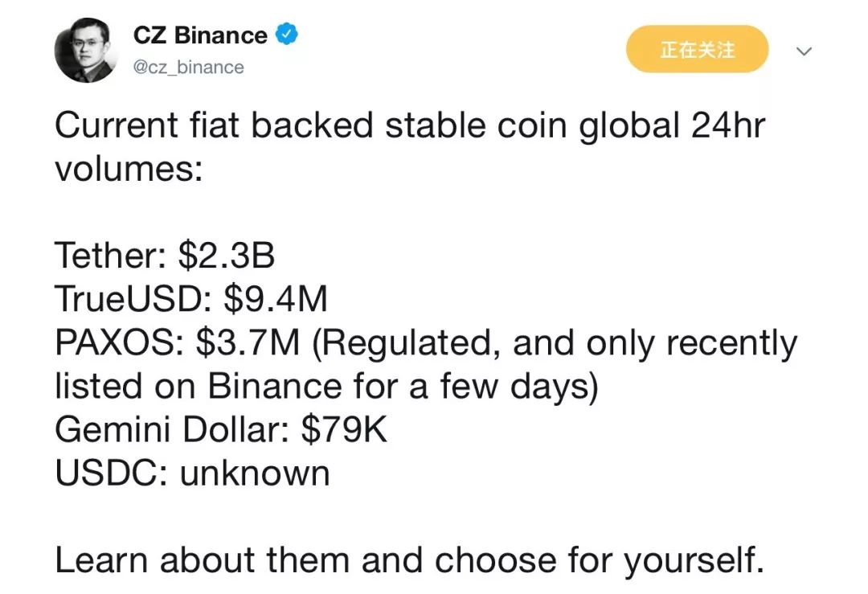Click 'Binance' in the 'listed on Binance' line

point(275,385)
